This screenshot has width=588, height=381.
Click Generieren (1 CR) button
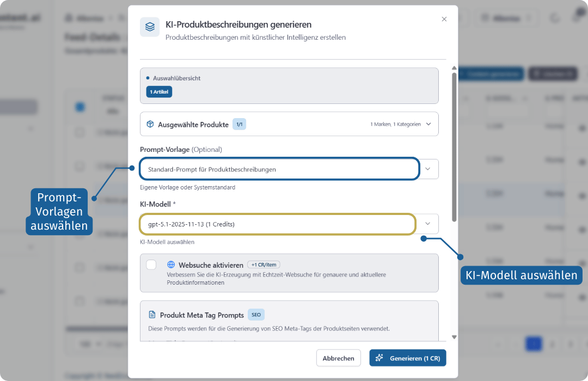pyautogui.click(x=408, y=358)
